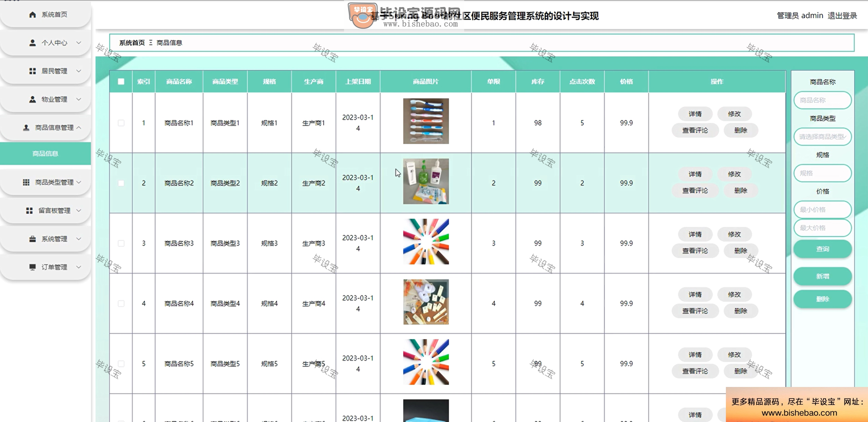Viewport: 868px width, 422px height.
Task: Click the 系统首页 breadcrumb link
Action: [x=132, y=43]
